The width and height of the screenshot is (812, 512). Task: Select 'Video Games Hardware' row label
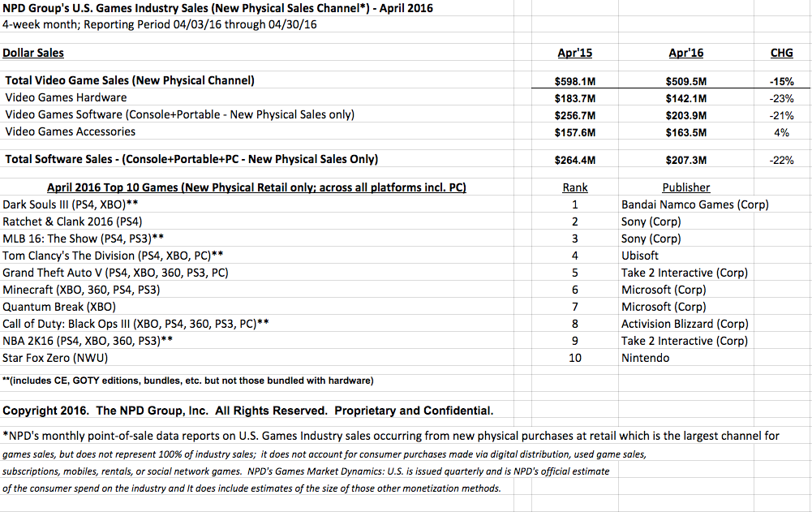[66, 97]
